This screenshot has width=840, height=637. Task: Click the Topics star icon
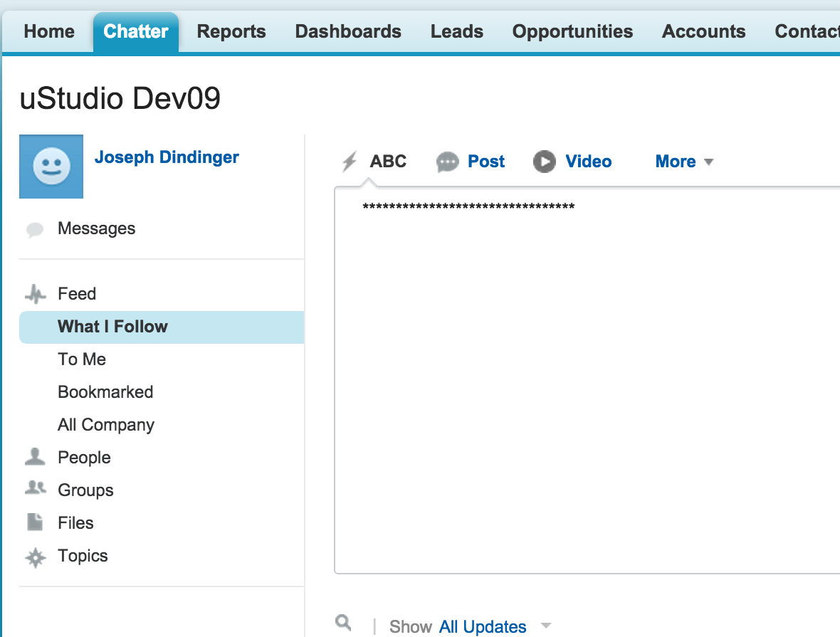[36, 558]
